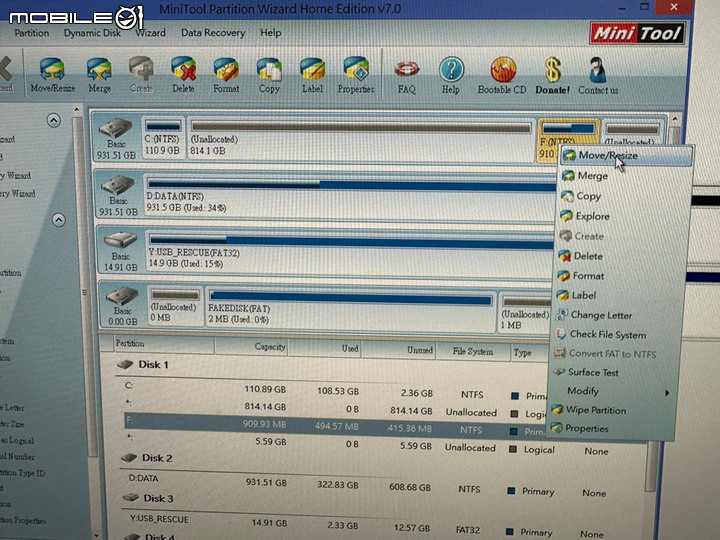Image resolution: width=720 pixels, height=540 pixels.
Task: Open the Partition menu
Action: point(32,33)
